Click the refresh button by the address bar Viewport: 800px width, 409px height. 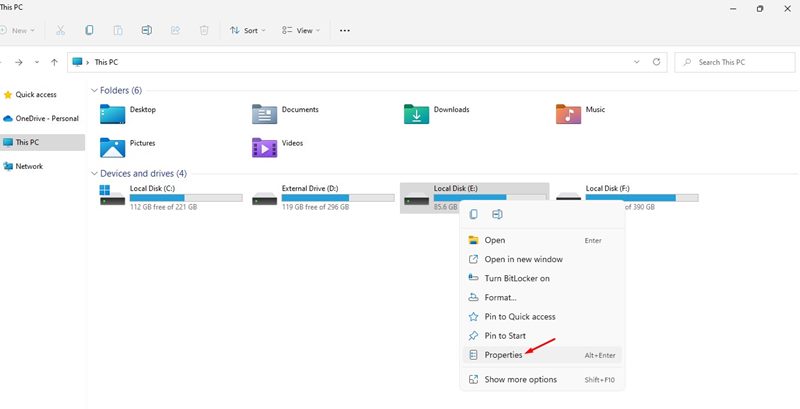coord(657,62)
